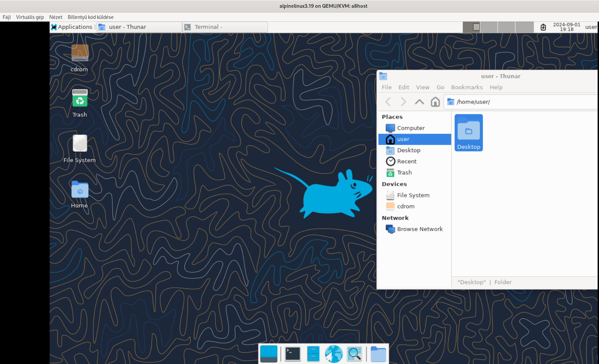Click the home icon in Thunar toolbar
The height and width of the screenshot is (364, 599).
[435, 102]
